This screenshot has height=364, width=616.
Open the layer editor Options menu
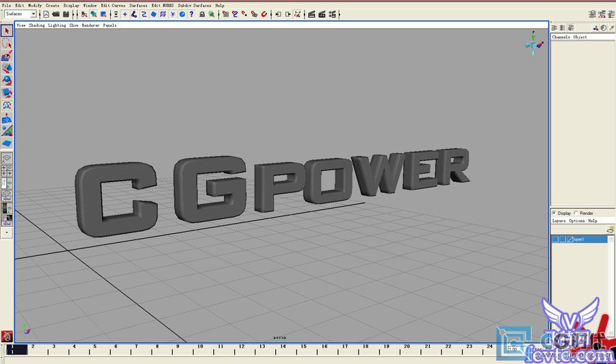pos(577,221)
